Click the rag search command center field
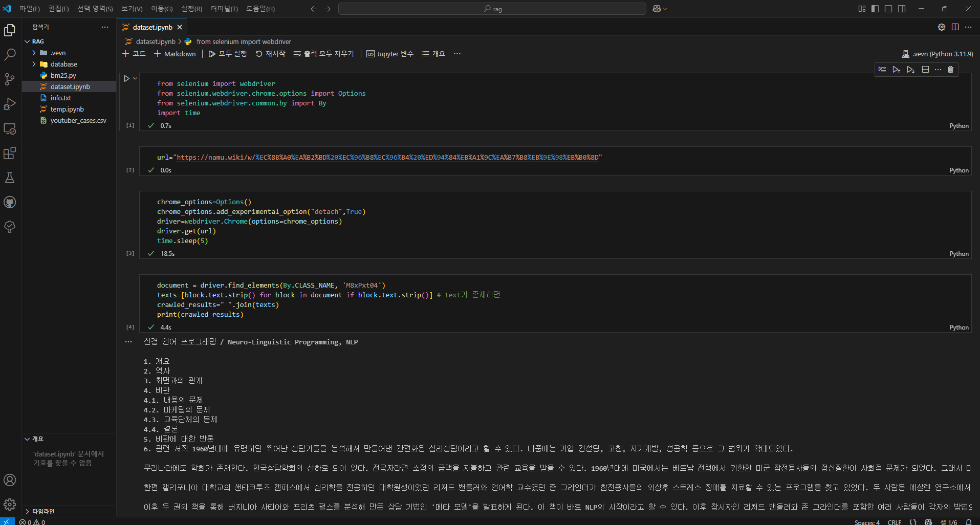Viewport: 980px width, 525px height. [x=492, y=9]
